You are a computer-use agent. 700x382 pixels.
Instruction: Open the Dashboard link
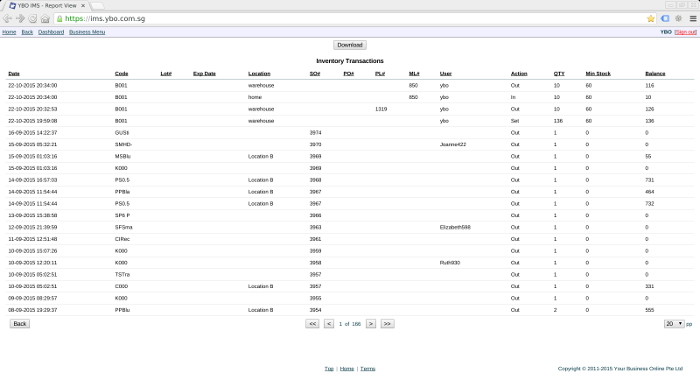coord(51,32)
